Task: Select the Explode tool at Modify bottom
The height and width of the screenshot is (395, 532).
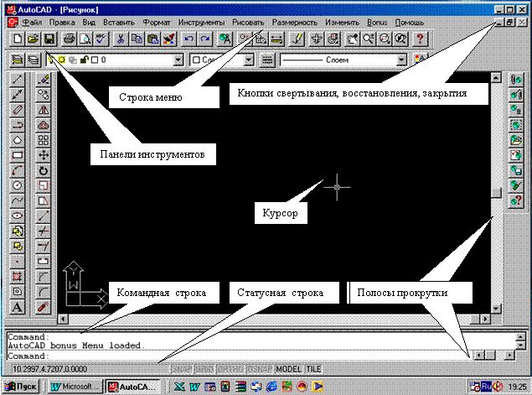Action: pyautogui.click(x=43, y=308)
